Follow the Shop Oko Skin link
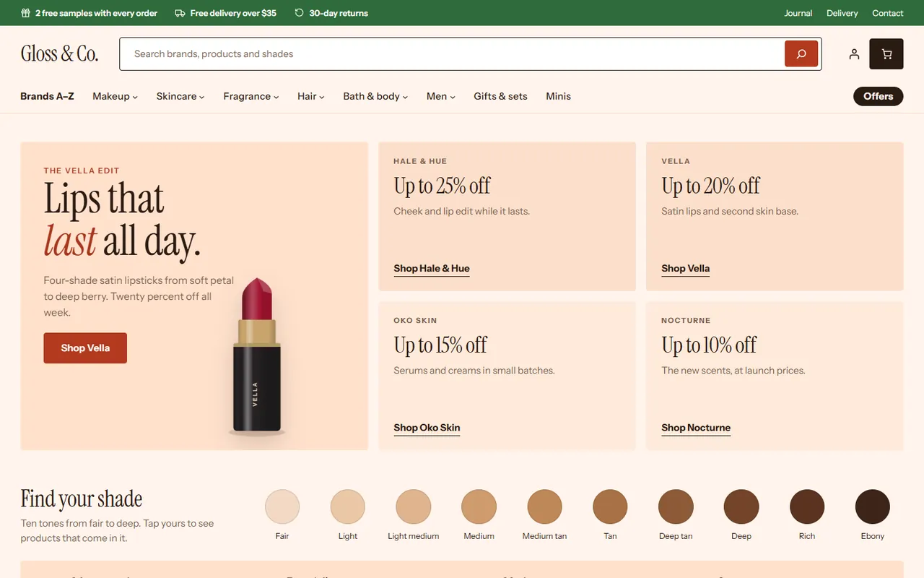The height and width of the screenshot is (578, 924). point(427,428)
